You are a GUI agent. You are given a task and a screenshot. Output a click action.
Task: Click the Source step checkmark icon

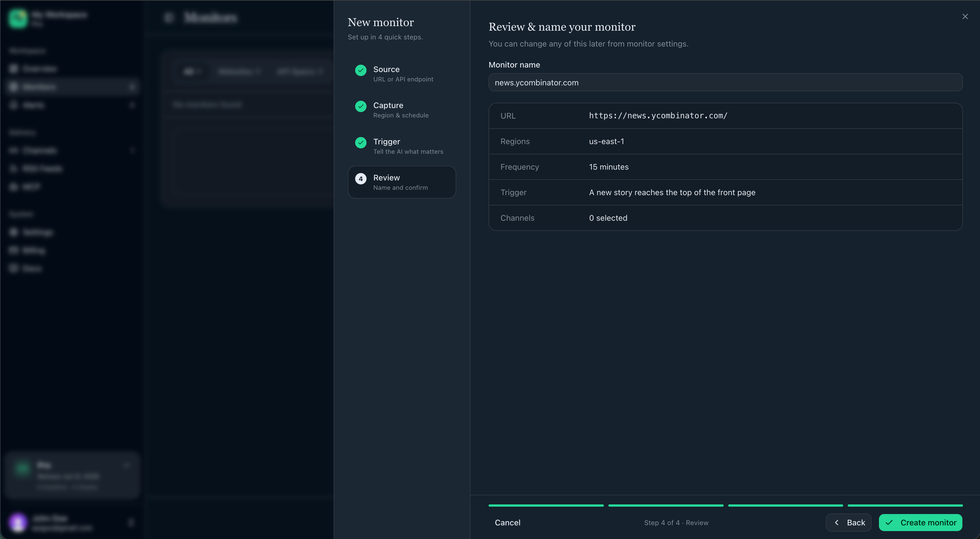pos(361,70)
